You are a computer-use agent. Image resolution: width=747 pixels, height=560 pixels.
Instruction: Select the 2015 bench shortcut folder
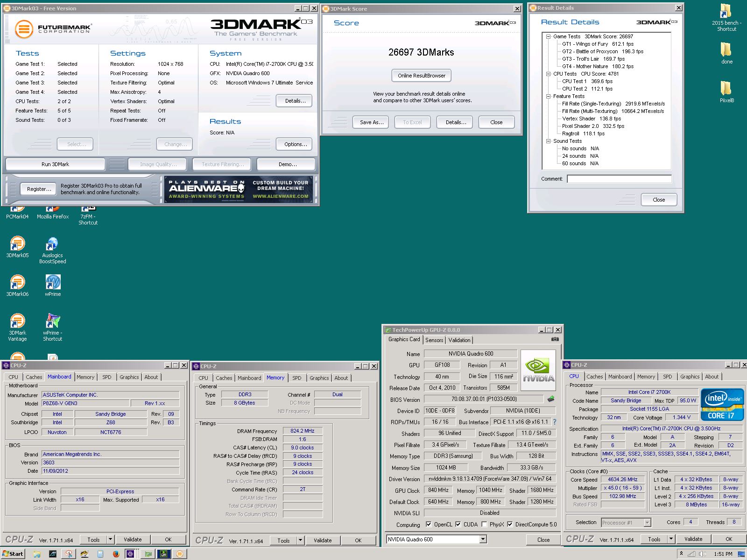tap(726, 18)
